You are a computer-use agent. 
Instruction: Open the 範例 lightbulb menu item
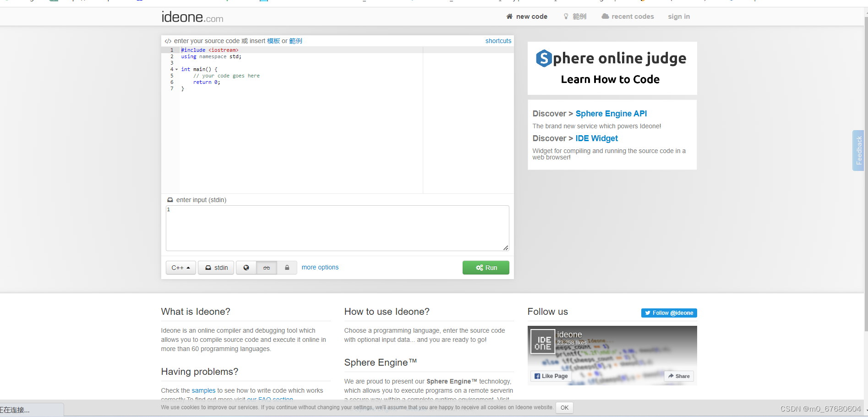[x=575, y=16]
